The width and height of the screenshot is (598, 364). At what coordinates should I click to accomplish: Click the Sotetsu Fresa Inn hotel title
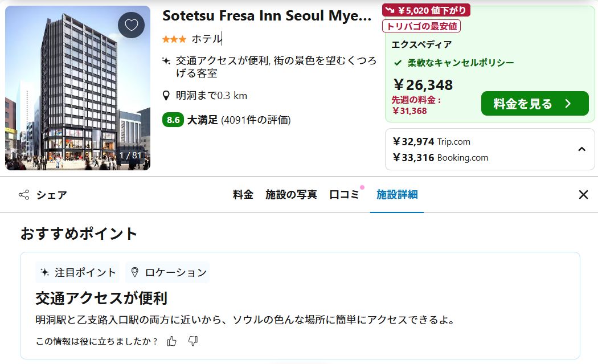(267, 16)
